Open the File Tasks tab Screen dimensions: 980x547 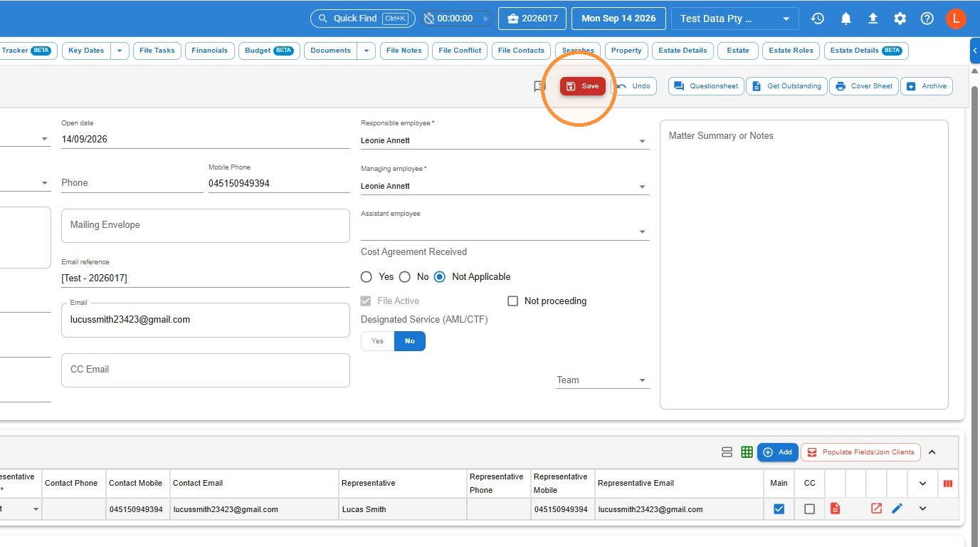(157, 51)
